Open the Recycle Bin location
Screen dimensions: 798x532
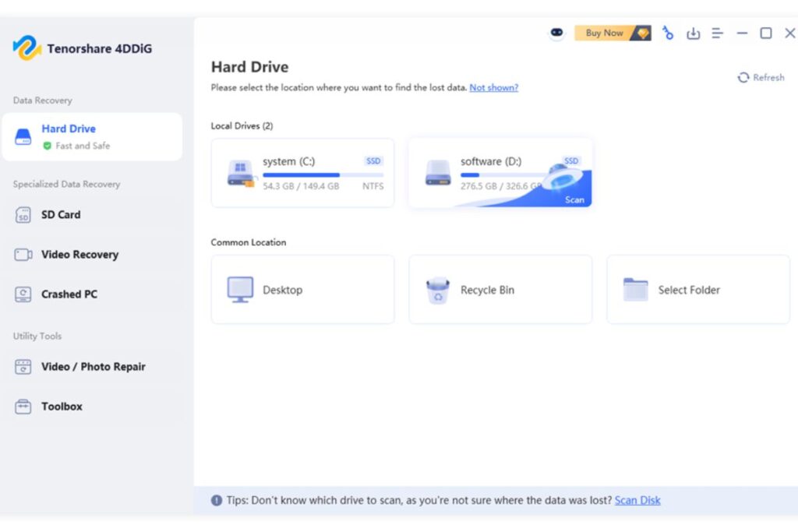pyautogui.click(x=500, y=289)
